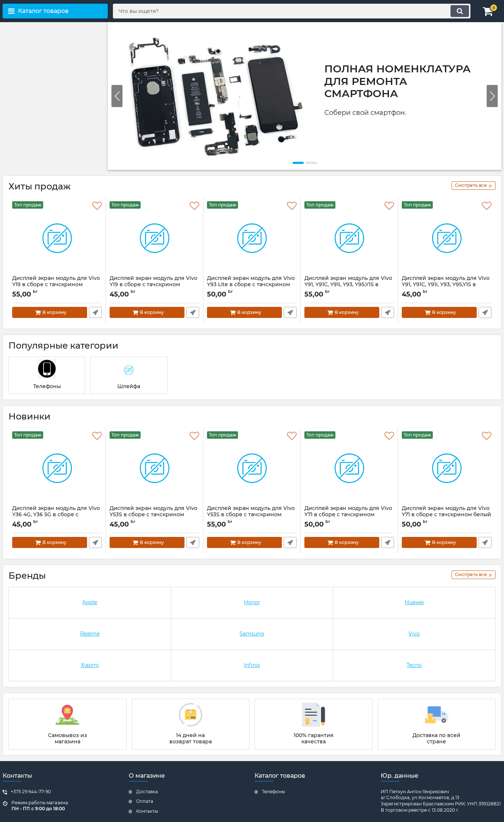Image resolution: width=504 pixels, height=822 pixels.
Task: Open the Tecno brand link
Action: point(414,665)
